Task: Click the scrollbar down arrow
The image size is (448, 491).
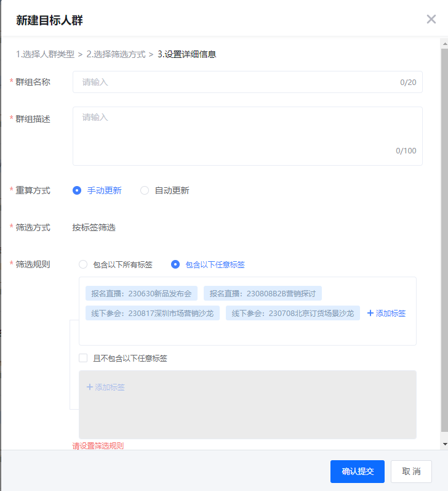Action: (444, 444)
